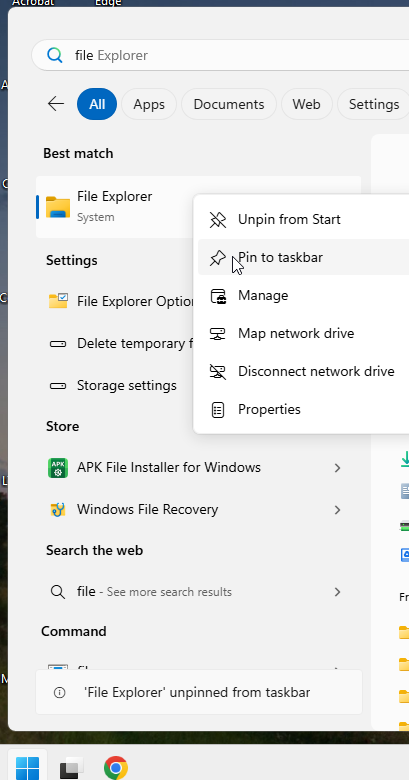Click the info icon in unpinned notification
The width and height of the screenshot is (409, 780).
tap(60, 692)
